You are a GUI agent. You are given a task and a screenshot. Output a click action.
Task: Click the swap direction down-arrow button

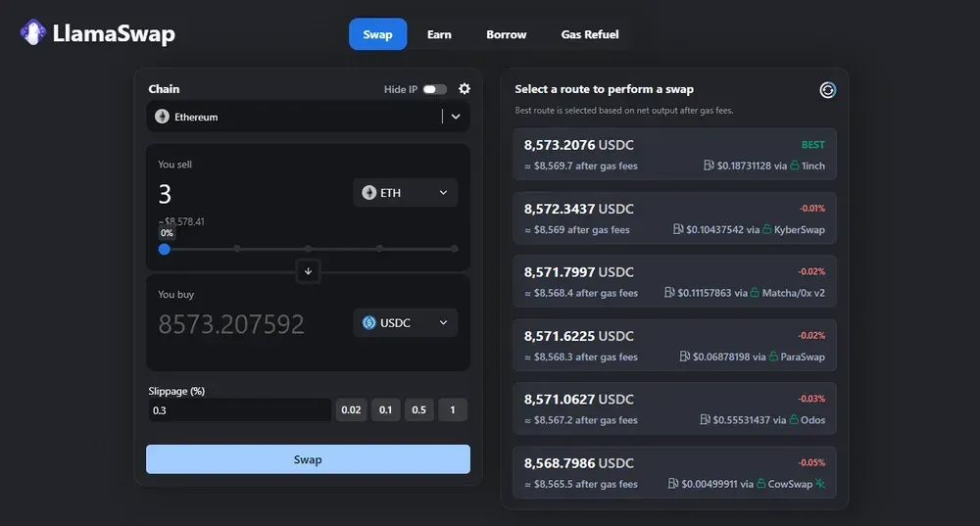(308, 271)
